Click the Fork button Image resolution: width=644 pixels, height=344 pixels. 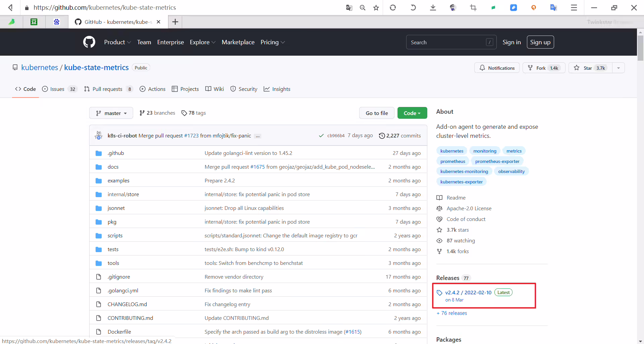[544, 68]
